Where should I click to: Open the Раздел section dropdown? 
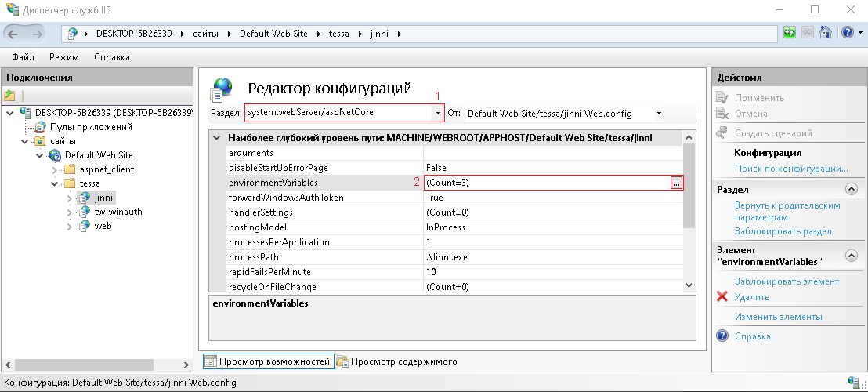[437, 113]
